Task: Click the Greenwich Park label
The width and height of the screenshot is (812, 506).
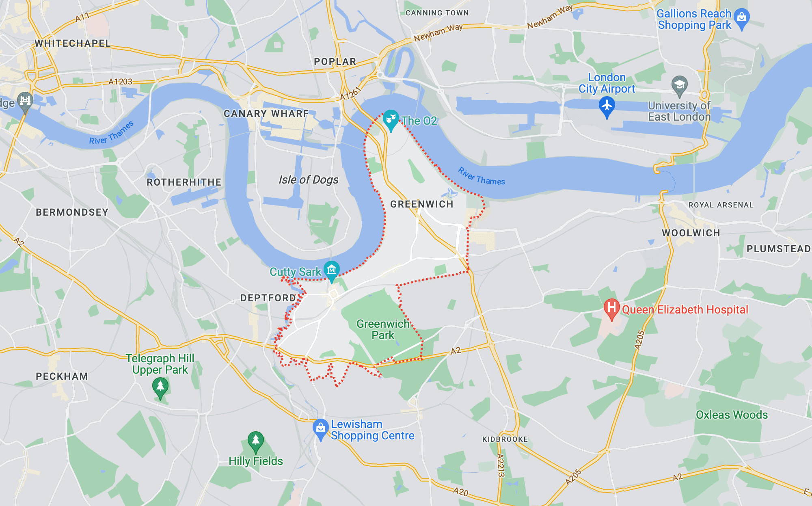Action: 383,329
